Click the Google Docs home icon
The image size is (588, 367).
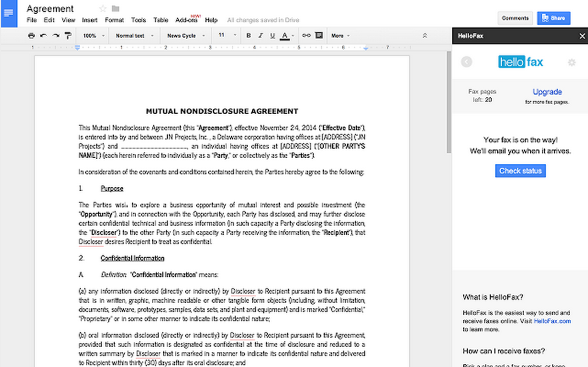[9, 13]
